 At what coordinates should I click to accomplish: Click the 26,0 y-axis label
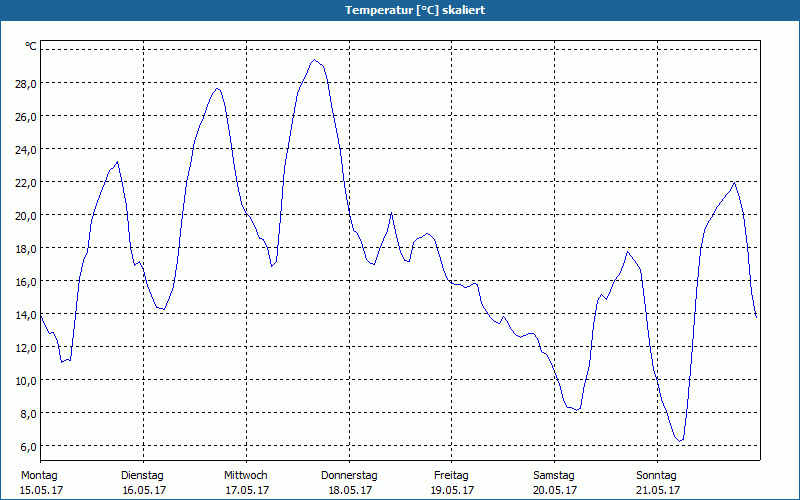[26, 117]
